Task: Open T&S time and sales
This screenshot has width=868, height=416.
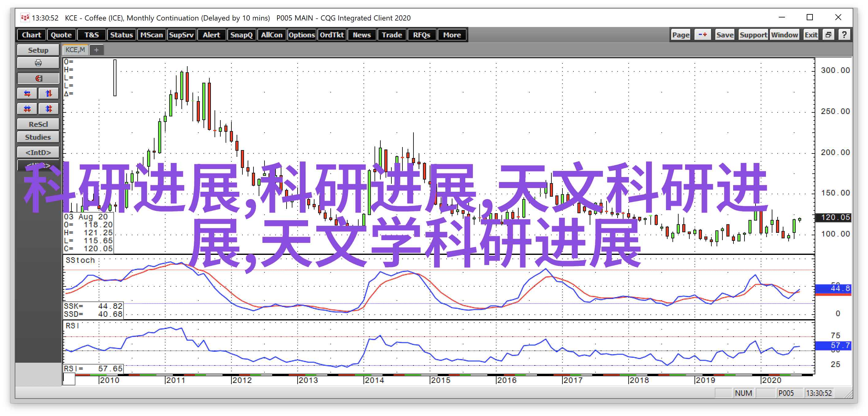Action: click(91, 35)
